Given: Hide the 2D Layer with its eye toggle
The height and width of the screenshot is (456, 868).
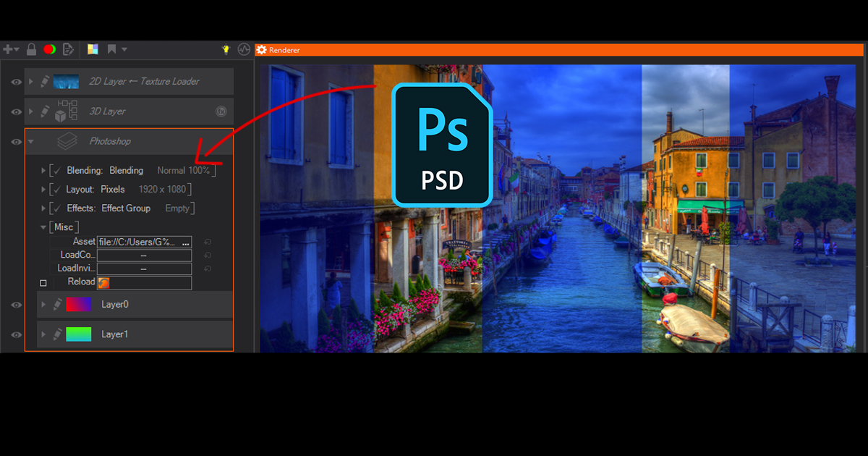Looking at the screenshot, I should pos(16,82).
